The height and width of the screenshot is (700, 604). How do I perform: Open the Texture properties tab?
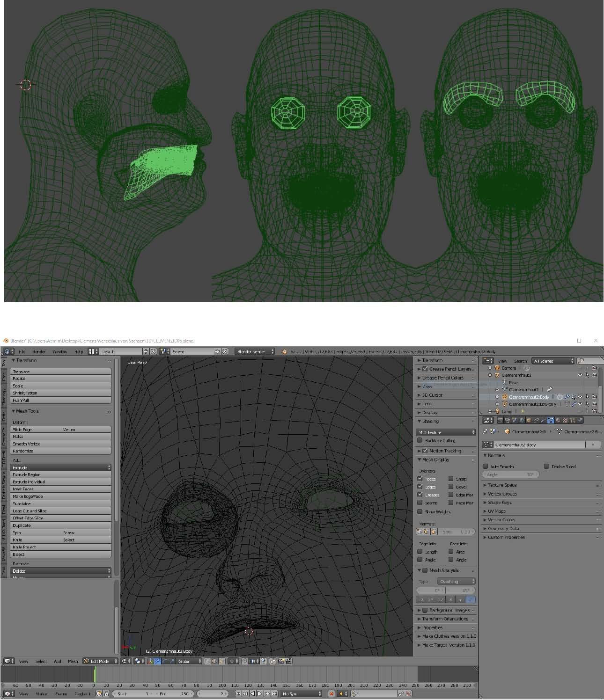pos(565,420)
